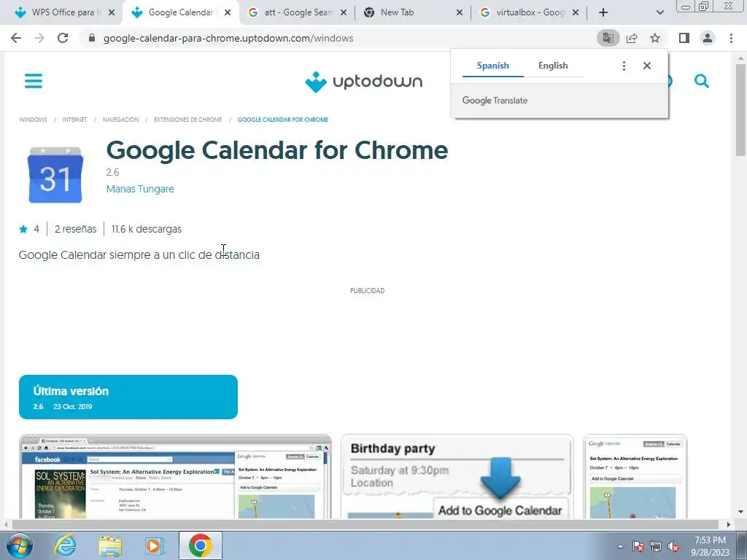Image resolution: width=747 pixels, height=560 pixels.
Task: Click the Última versión download button
Action: (128, 397)
